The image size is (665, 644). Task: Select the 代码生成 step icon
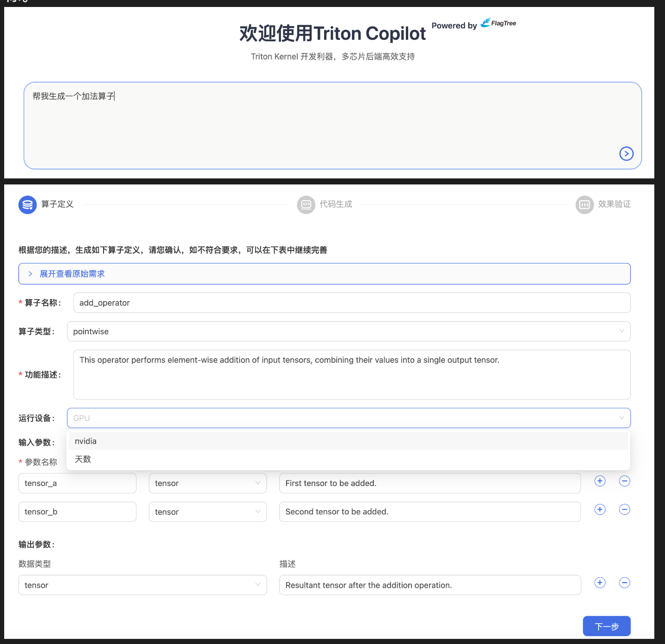306,204
